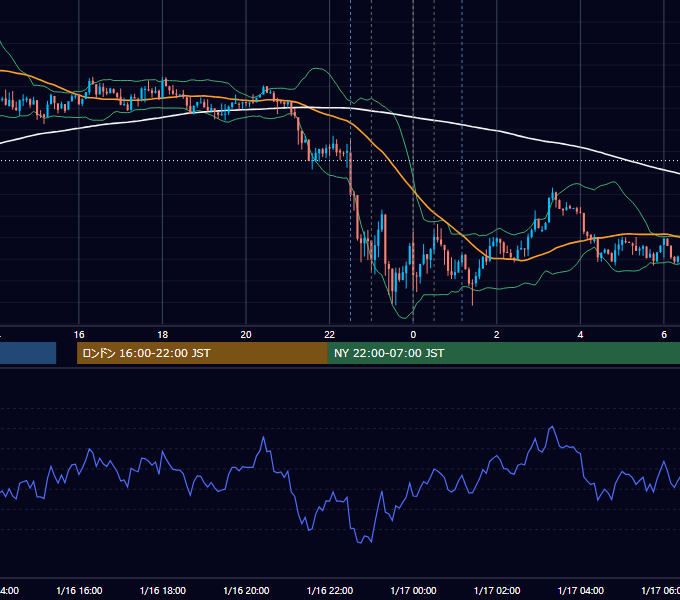
Task: Click the ロンドン 16:00-22:00 JST session bar
Action: coord(202,353)
